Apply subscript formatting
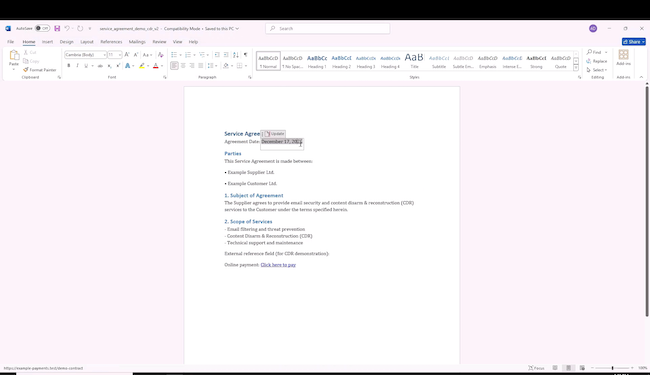Screen dimensions: 650x375 pyautogui.click(x=109, y=66)
